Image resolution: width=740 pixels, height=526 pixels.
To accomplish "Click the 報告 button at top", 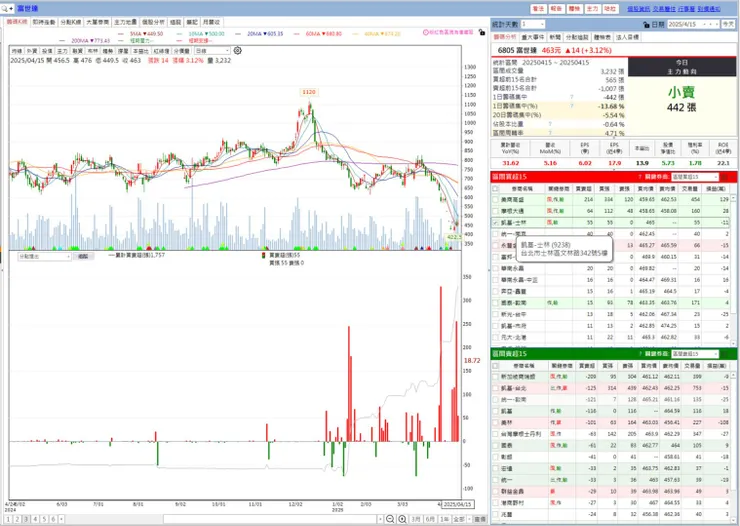I will [556, 9].
